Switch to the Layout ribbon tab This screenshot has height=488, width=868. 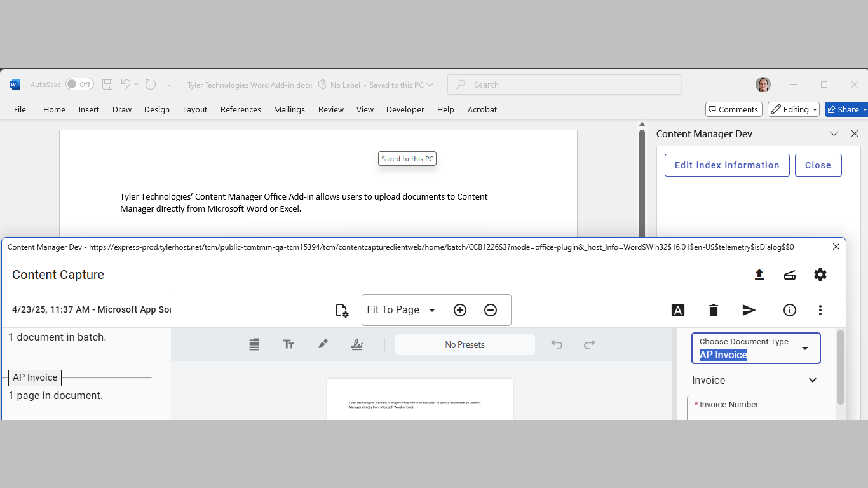coord(195,109)
